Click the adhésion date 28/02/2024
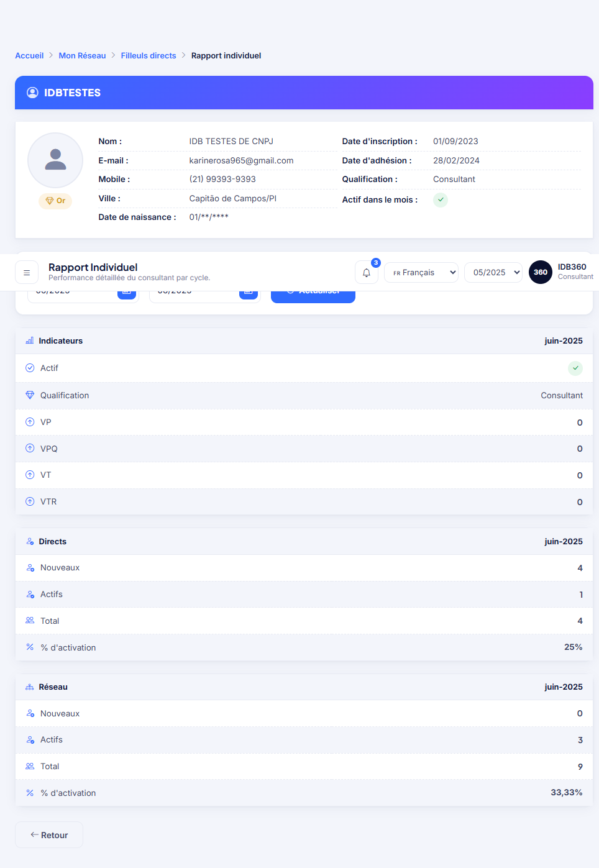Image resolution: width=599 pixels, height=868 pixels. pos(456,160)
